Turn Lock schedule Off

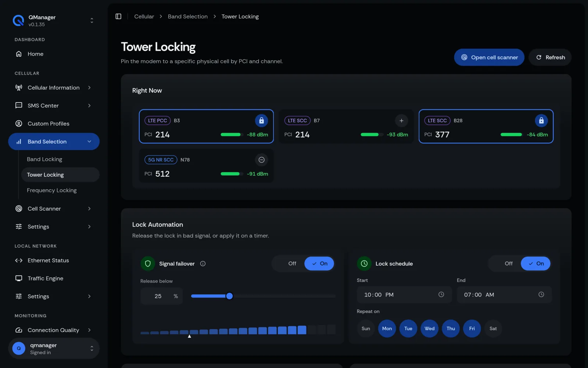point(509,263)
